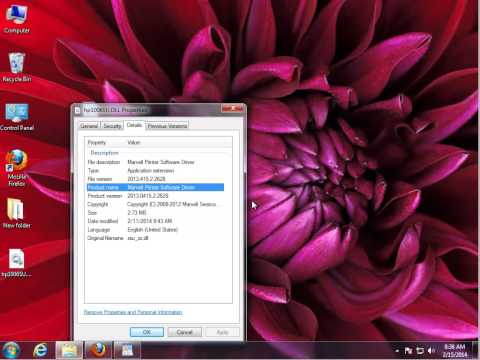Close the Properties dialog
The width and height of the screenshot is (480, 360).
click(x=233, y=109)
